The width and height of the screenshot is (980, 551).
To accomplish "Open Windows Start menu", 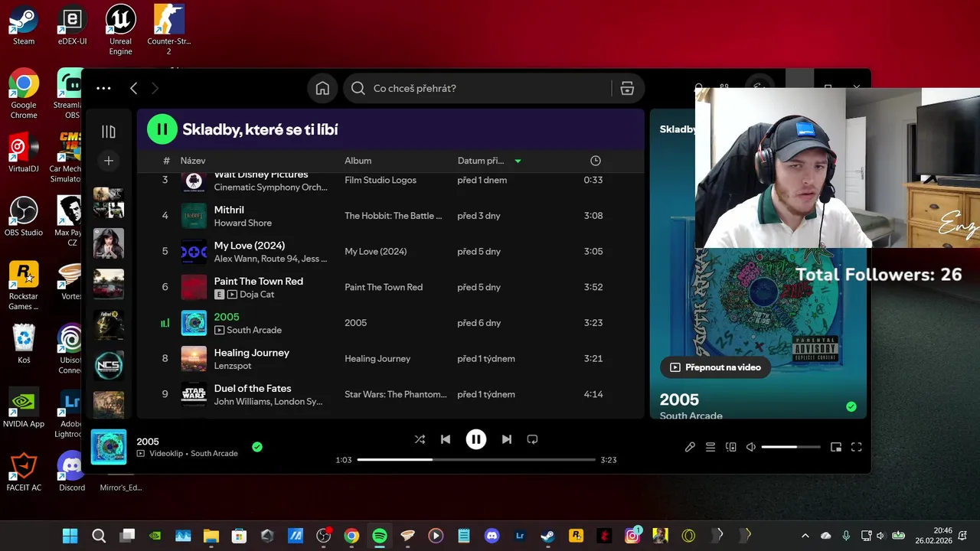I will (x=70, y=536).
